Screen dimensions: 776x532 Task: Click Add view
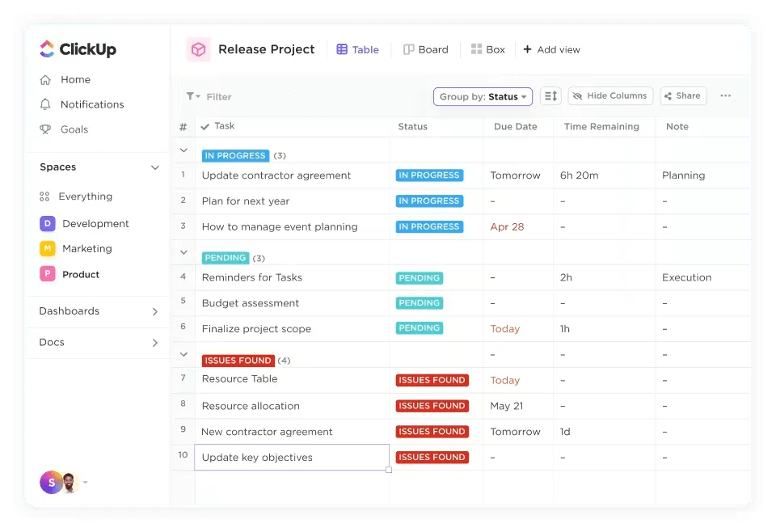pos(552,49)
